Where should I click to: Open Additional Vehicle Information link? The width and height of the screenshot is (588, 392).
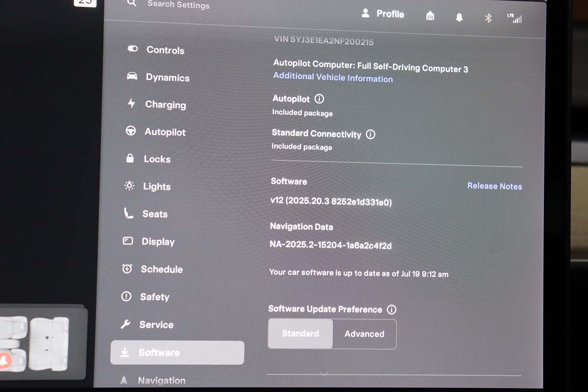click(x=333, y=77)
